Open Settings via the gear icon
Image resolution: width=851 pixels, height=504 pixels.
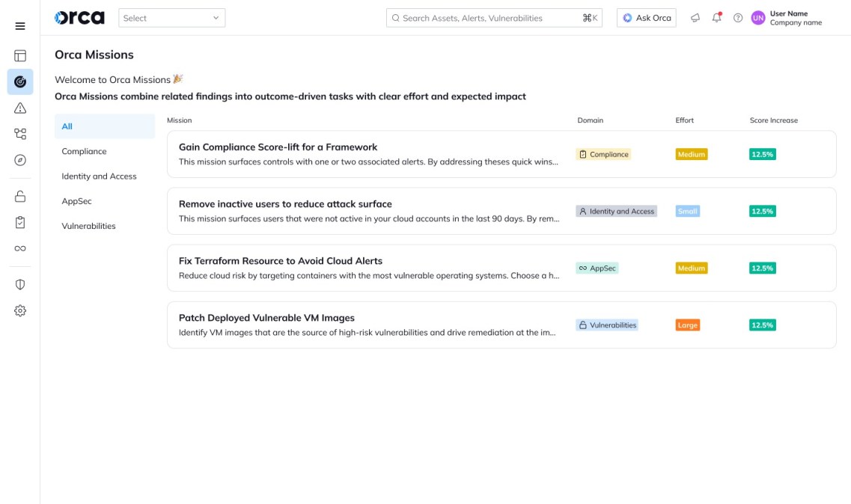20,310
